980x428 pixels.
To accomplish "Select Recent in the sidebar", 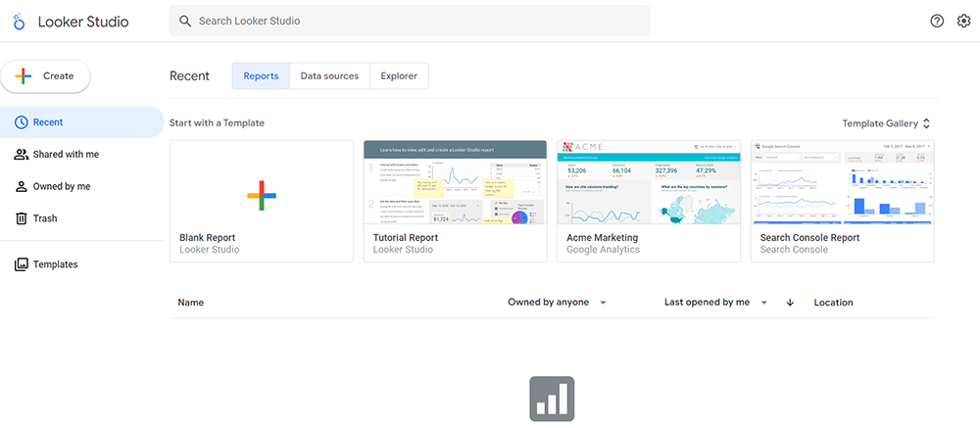I will 82,121.
